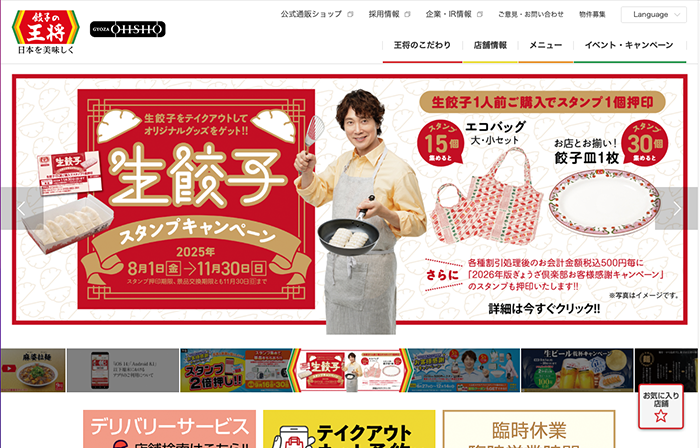Click the black GYOZA OHSHO logo
This screenshot has width=700, height=448.
click(x=128, y=29)
